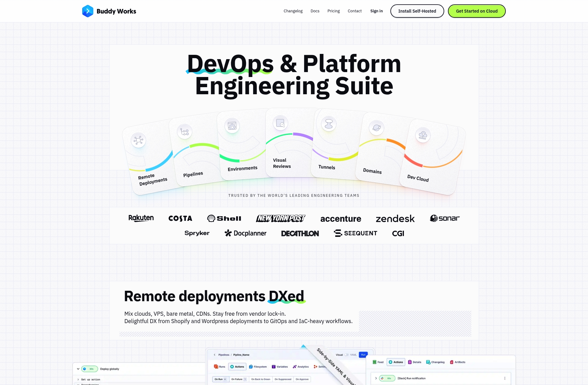Select the Visual Reviews card label

pyautogui.click(x=282, y=163)
